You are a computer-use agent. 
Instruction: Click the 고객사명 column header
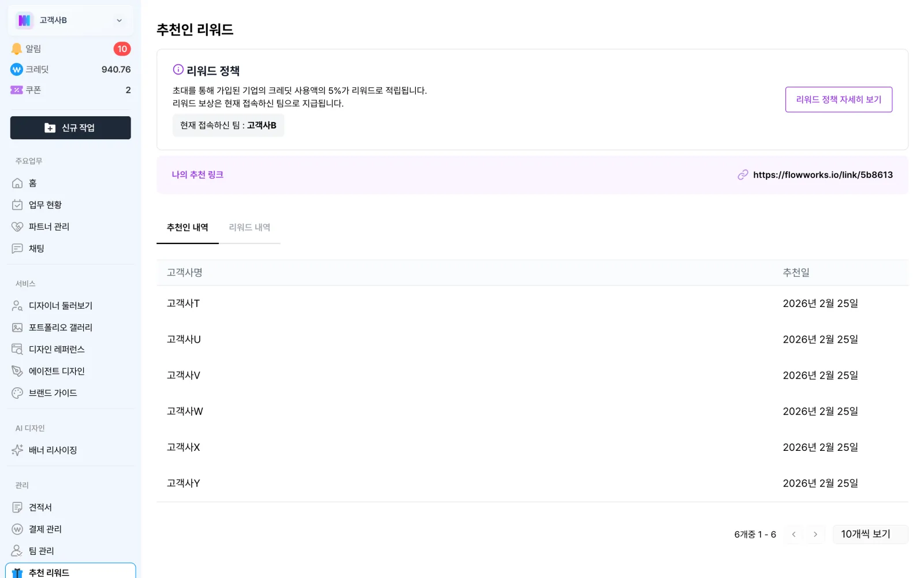(x=184, y=273)
